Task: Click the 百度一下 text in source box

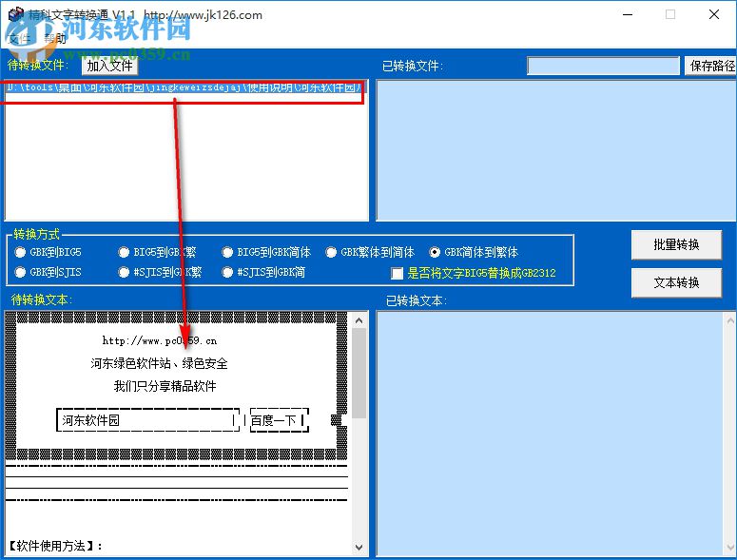Action: [274, 420]
